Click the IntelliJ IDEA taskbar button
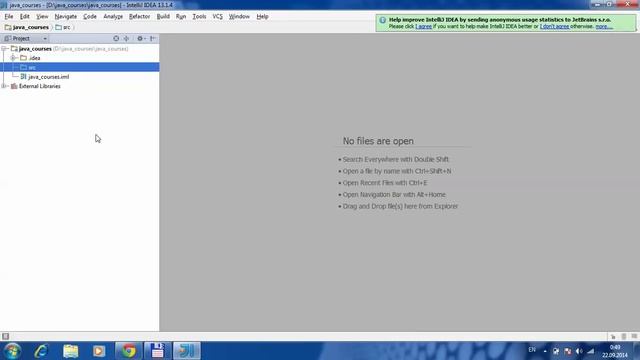 (187, 351)
